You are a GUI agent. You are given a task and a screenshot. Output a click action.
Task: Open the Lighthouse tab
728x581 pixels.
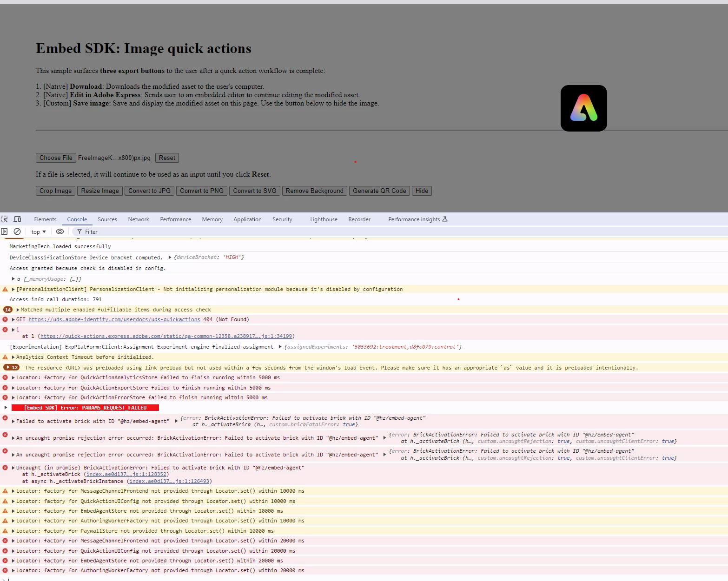(324, 219)
